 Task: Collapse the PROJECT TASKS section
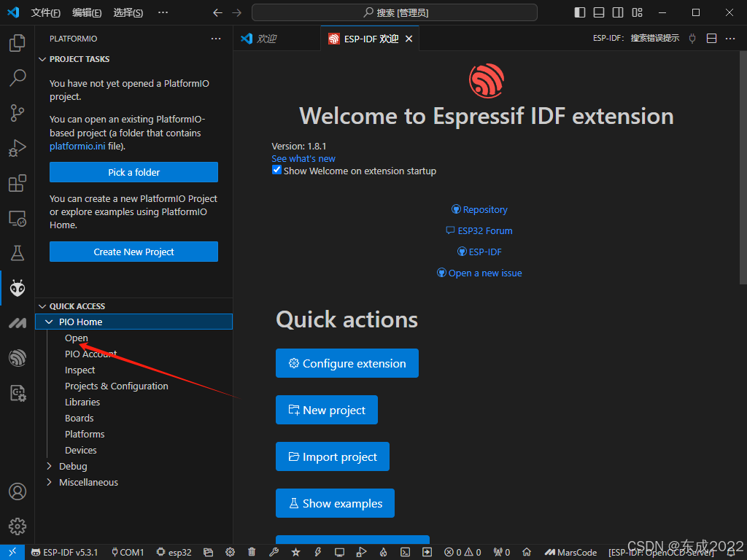point(42,59)
